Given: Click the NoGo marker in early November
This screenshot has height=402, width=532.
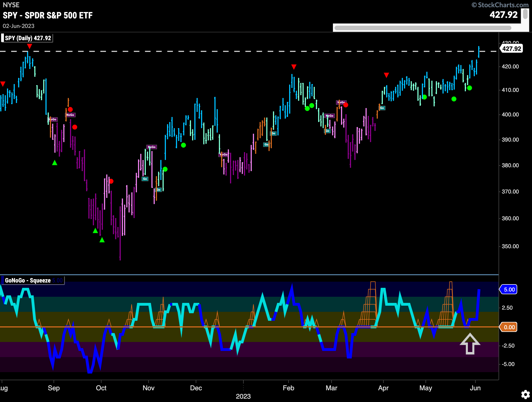Looking at the screenshot, I should coord(152,147).
